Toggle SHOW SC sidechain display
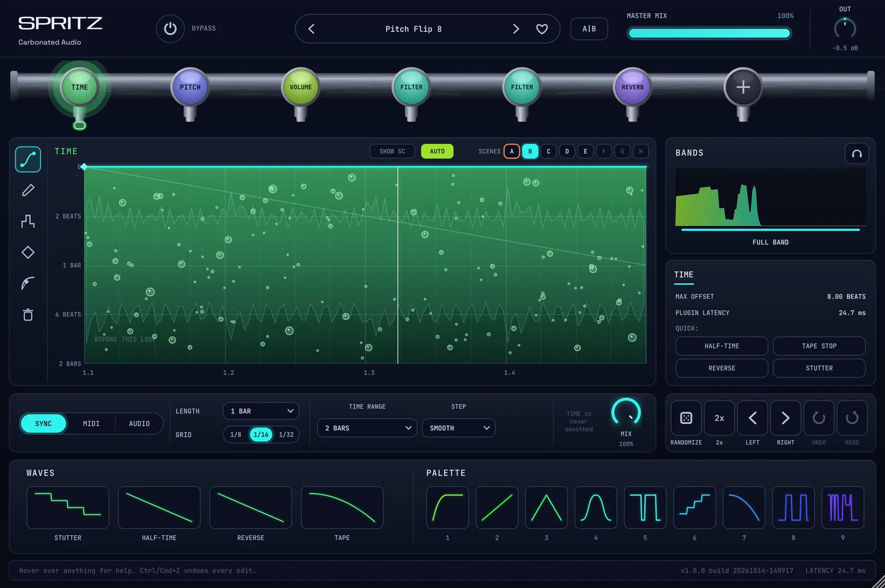Screen dimensions: 885x588 (x=392, y=152)
